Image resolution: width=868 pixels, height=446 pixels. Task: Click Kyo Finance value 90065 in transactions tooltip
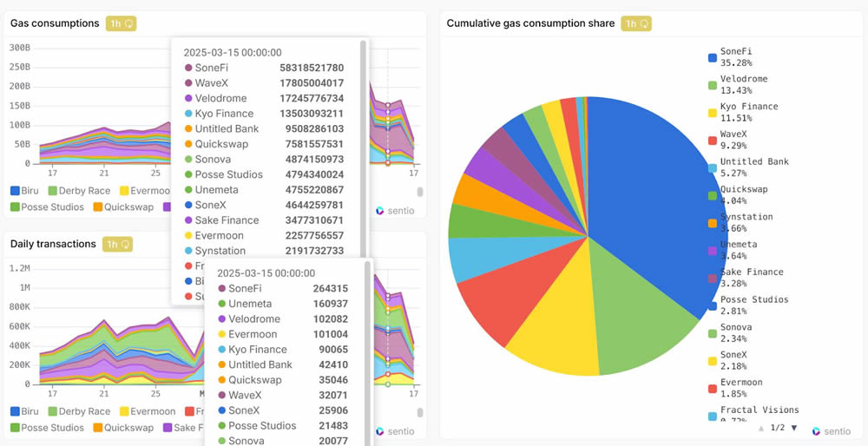pos(333,350)
